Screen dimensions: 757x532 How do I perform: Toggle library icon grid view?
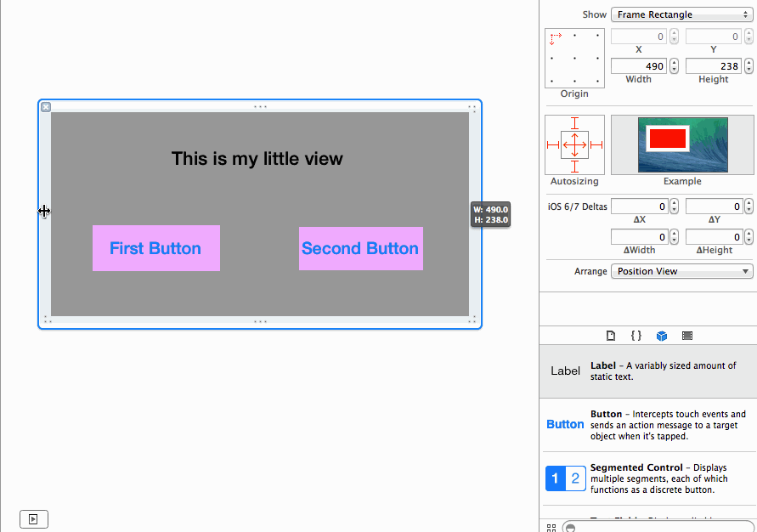(551, 527)
